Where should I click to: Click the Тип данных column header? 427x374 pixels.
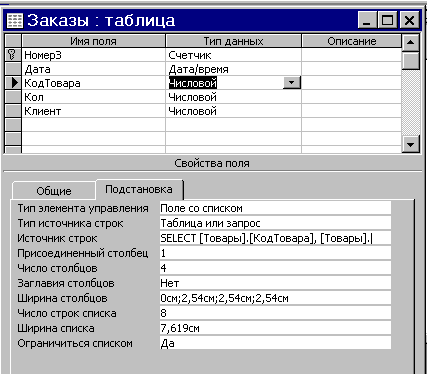(233, 41)
